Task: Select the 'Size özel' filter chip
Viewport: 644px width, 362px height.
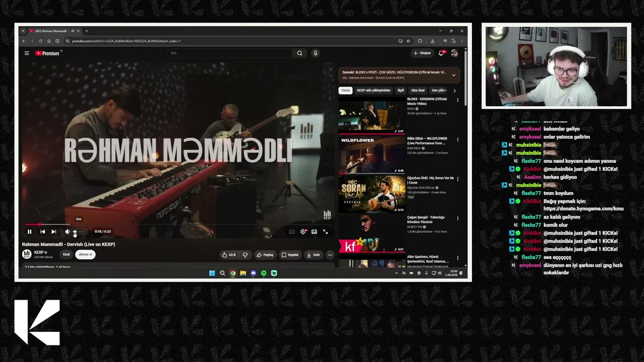Action: point(418,90)
